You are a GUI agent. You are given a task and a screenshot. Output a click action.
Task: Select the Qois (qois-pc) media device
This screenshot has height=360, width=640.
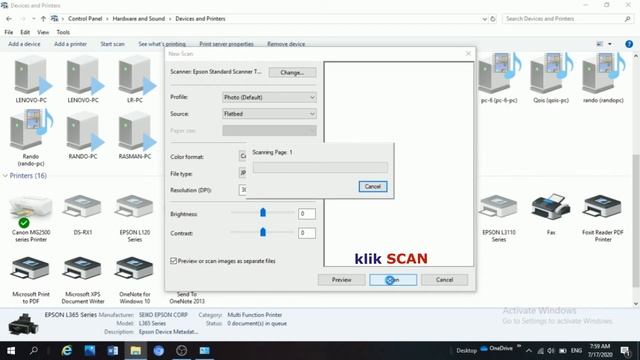tap(551, 78)
